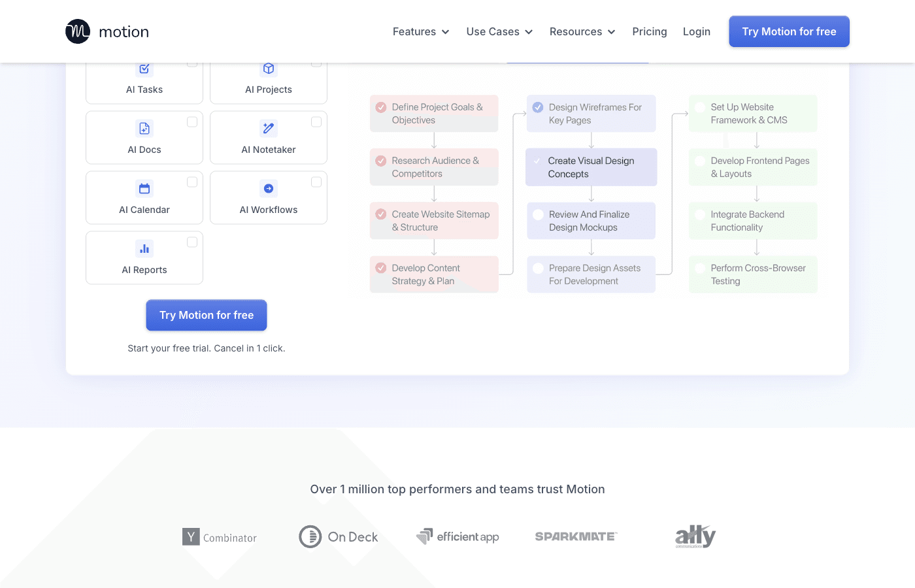Go to the Pricing page
915x588 pixels.
tap(649, 31)
